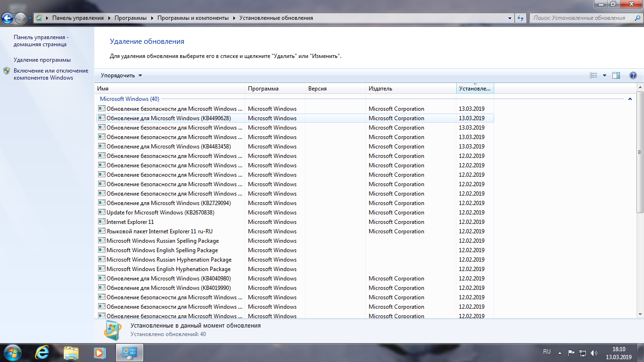Select the 'Программы и компоненты' breadcrumb
This screenshot has width=644, height=362.
[x=193, y=18]
